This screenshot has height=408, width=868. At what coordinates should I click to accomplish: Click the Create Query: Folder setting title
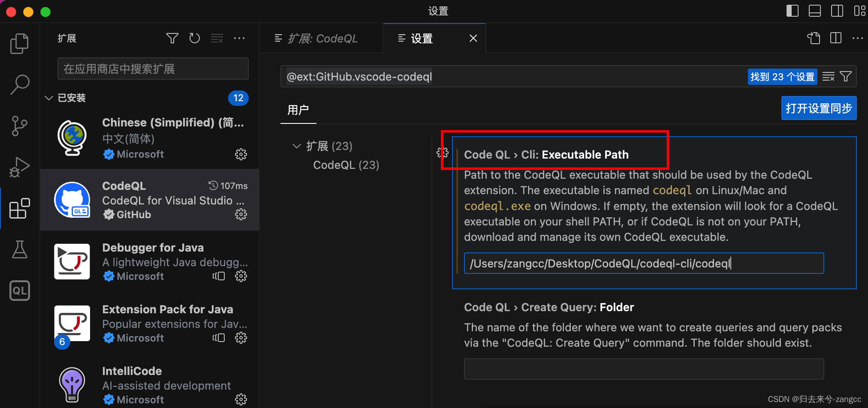tap(549, 307)
